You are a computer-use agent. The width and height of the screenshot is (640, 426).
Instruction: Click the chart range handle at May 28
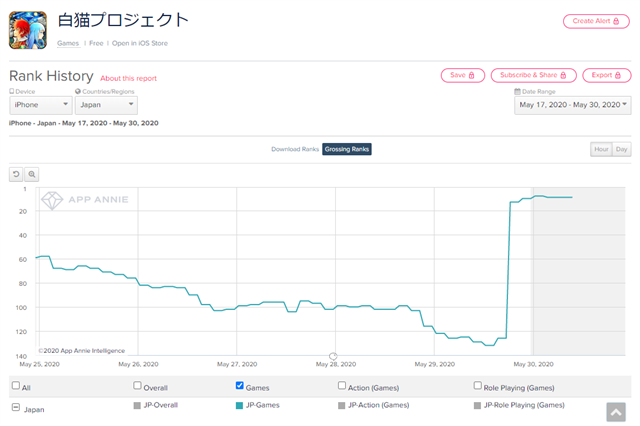pyautogui.click(x=333, y=356)
